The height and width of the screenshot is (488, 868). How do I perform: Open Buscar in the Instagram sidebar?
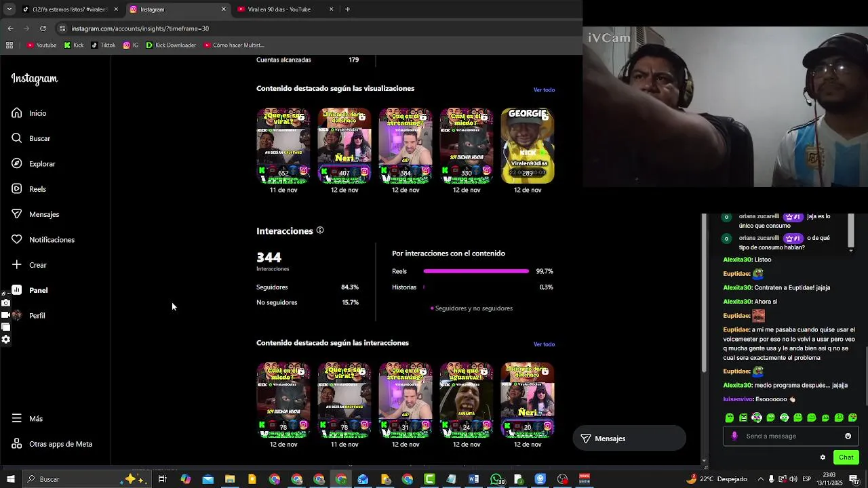click(31, 138)
